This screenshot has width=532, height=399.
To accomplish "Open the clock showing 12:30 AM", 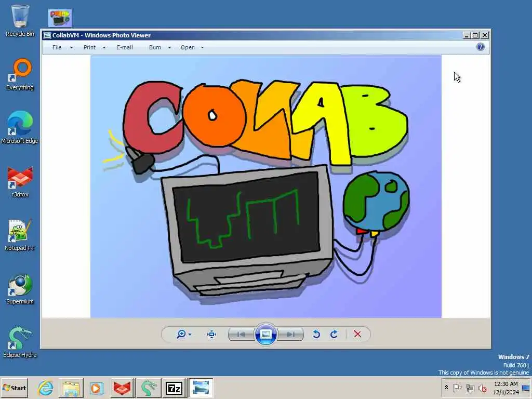I will point(506,388).
